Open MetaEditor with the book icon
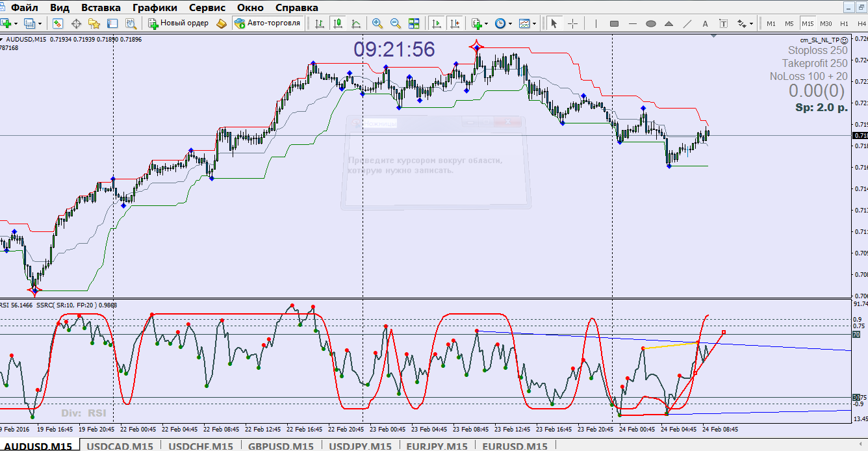The image size is (868, 451). coord(222,23)
